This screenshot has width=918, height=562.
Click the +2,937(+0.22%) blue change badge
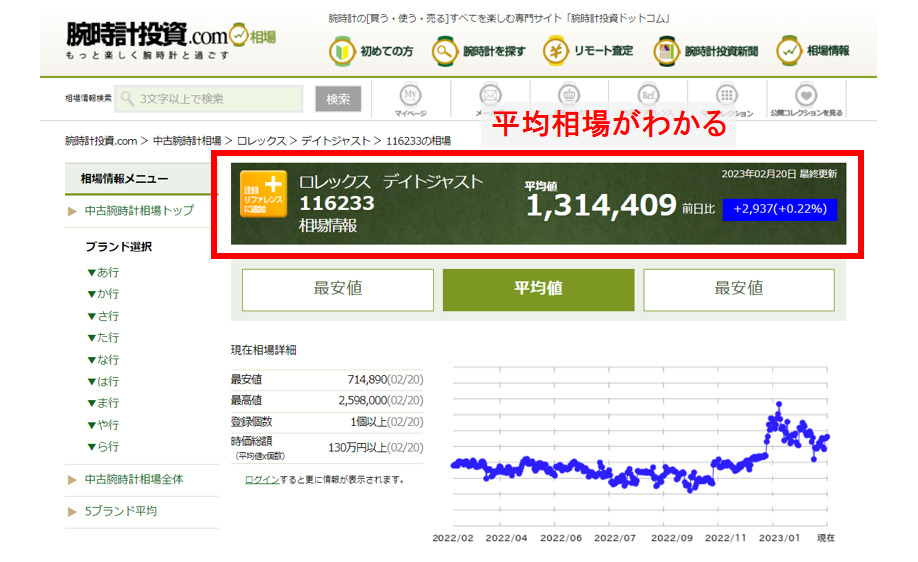tap(780, 209)
